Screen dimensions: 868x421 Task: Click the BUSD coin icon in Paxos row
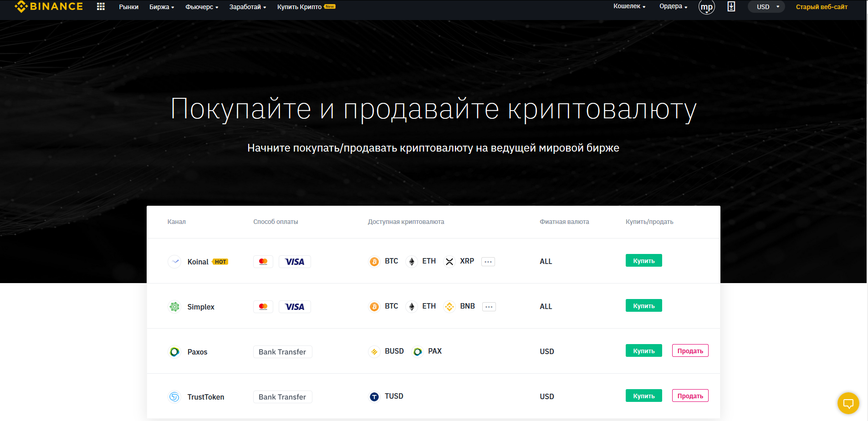click(374, 351)
